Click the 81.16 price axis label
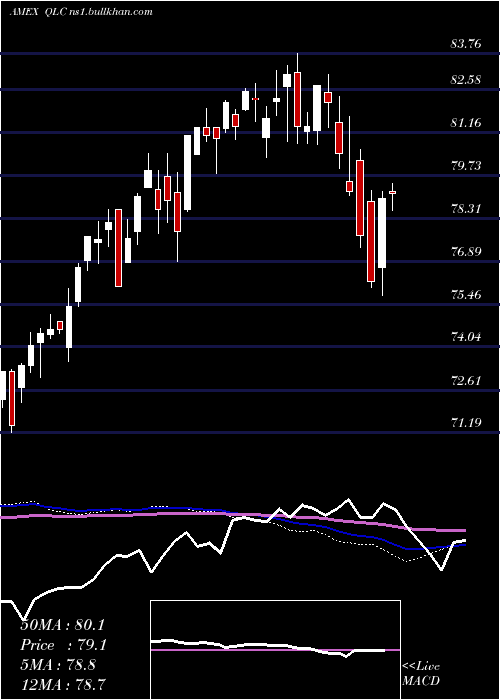Viewport: 500px width, 700px height. 467,122
